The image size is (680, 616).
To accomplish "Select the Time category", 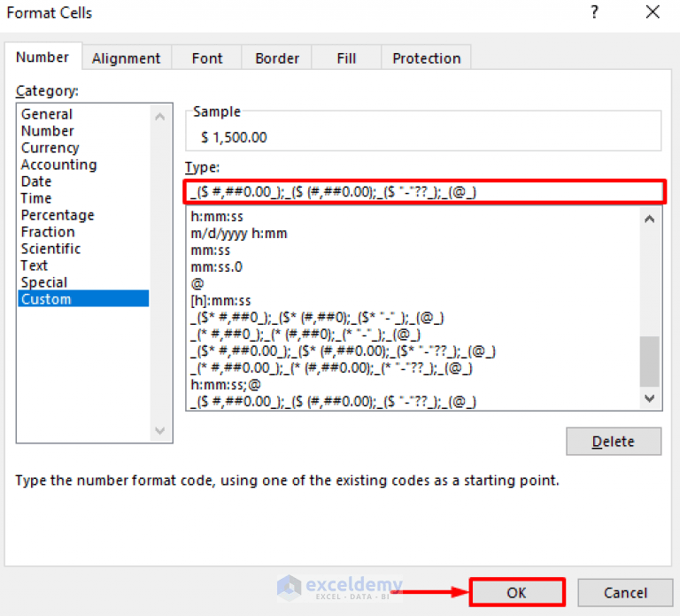I will (x=83, y=198).
